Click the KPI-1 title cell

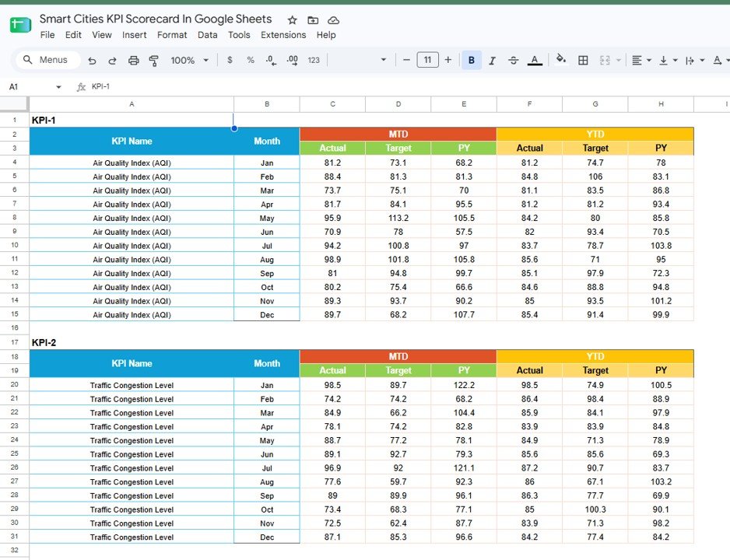point(132,120)
